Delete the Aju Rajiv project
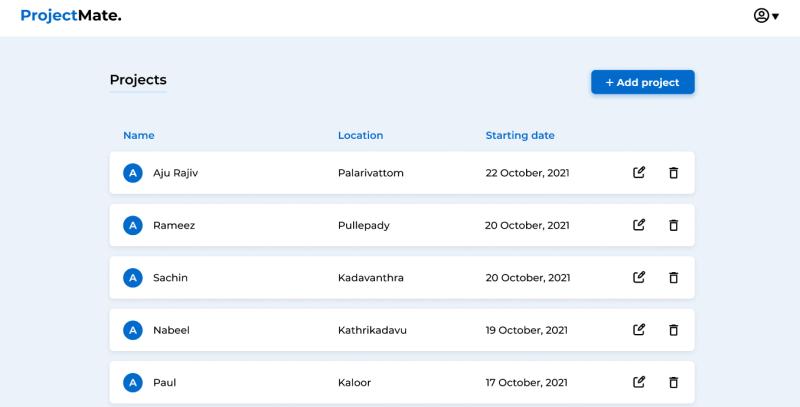 click(x=673, y=173)
